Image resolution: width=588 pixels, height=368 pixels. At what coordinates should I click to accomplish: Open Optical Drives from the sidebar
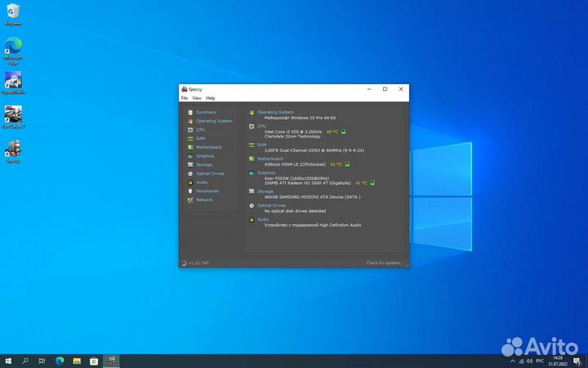click(211, 173)
